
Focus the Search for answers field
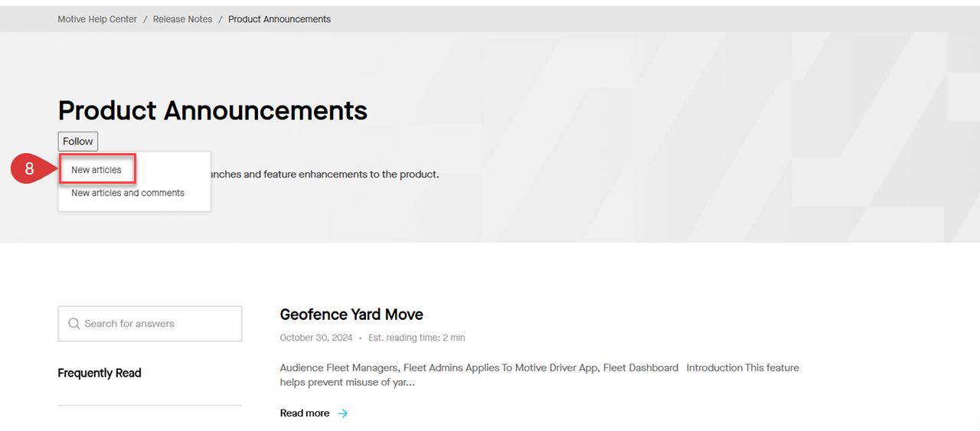tap(150, 324)
